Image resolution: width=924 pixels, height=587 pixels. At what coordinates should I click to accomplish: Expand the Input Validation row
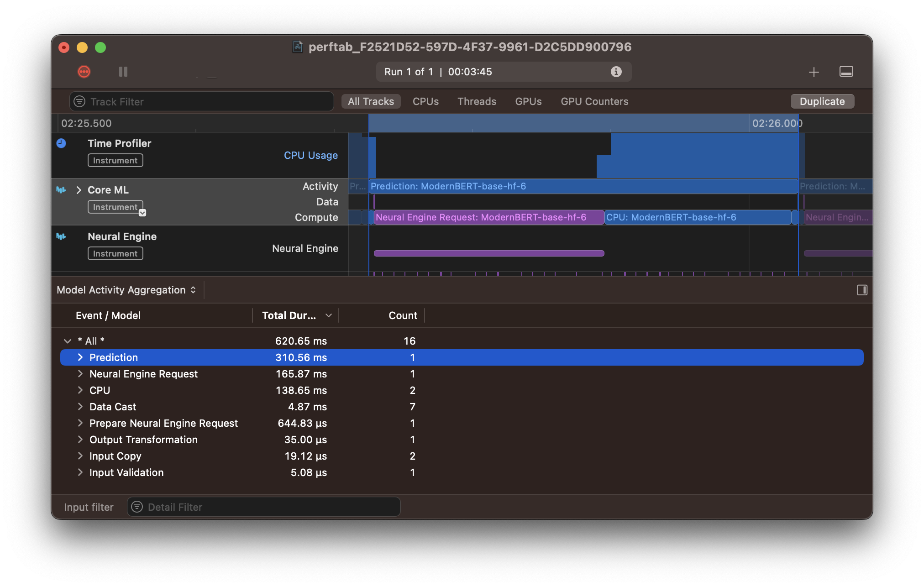tap(80, 472)
